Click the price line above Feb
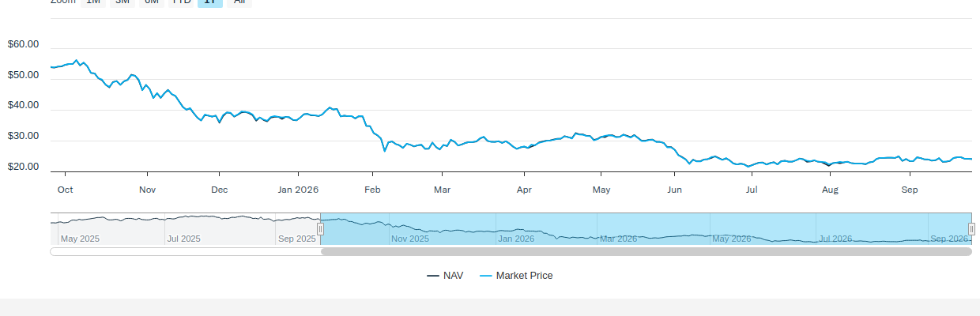 click(374, 132)
